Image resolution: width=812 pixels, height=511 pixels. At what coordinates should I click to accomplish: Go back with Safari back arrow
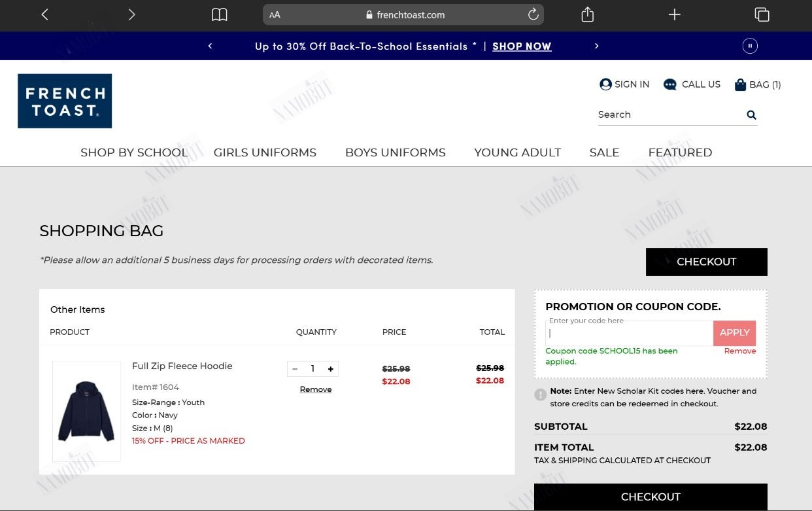click(x=44, y=14)
